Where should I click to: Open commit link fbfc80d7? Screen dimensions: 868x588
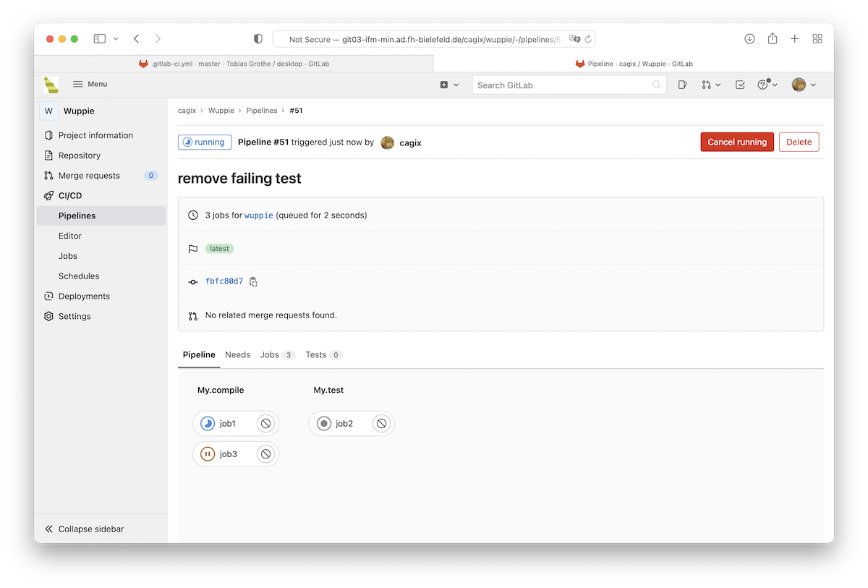click(224, 281)
